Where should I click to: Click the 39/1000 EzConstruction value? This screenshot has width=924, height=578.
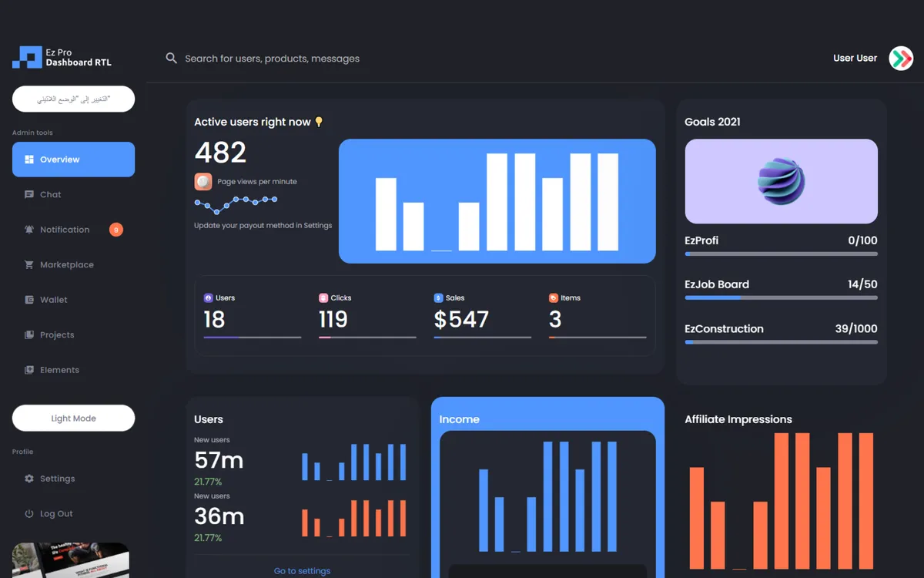[856, 328]
